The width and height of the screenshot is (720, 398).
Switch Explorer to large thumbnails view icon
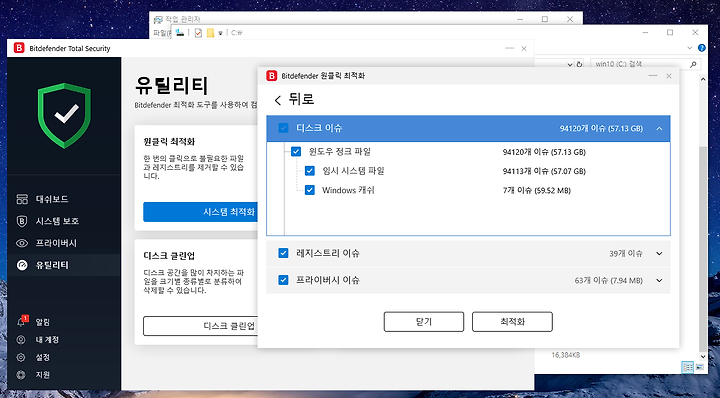(699, 367)
